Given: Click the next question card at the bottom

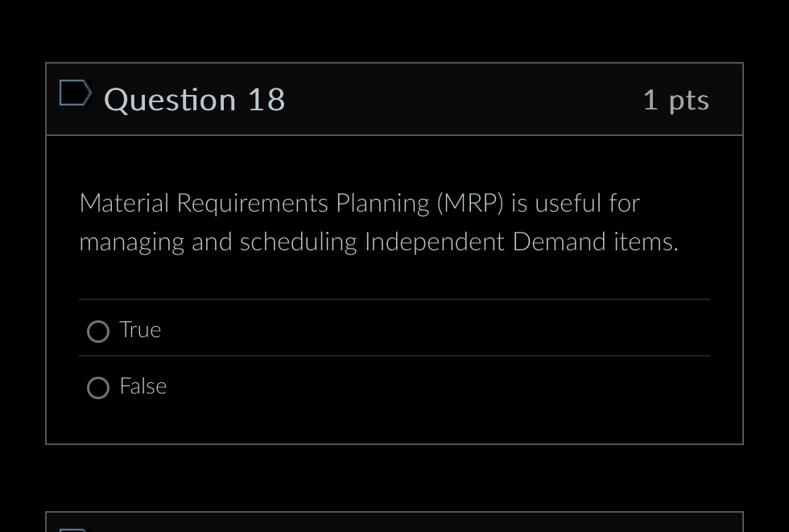Looking at the screenshot, I should pos(394,523).
